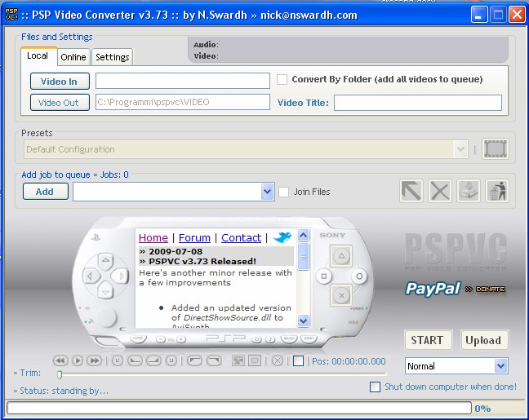Click the PSPVC application icon in title bar
This screenshot has height=420, width=529.
pos(11,14)
